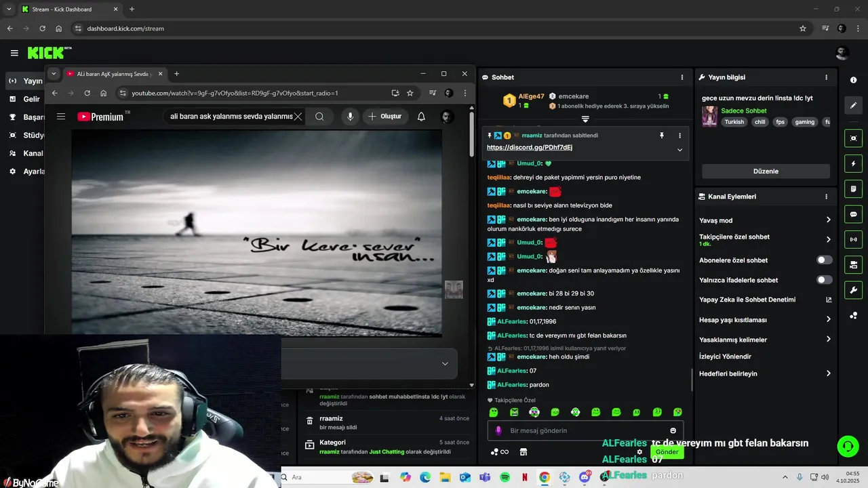868x488 pixels.
Task: Open the chat shop icon below input
Action: 524,452
